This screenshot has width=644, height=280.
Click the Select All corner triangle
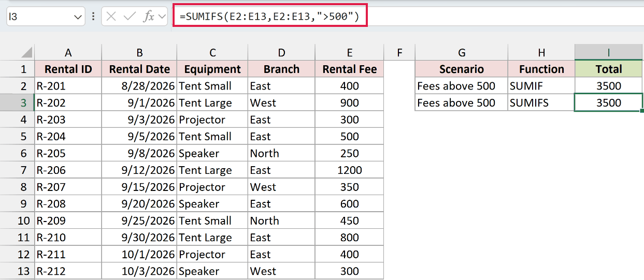point(26,52)
